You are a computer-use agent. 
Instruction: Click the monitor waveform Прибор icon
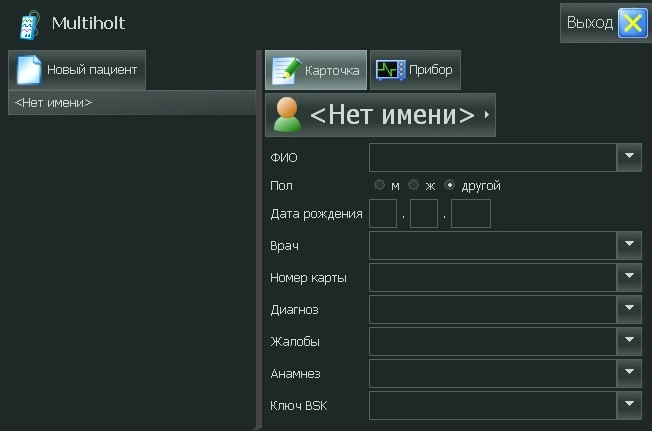(390, 70)
